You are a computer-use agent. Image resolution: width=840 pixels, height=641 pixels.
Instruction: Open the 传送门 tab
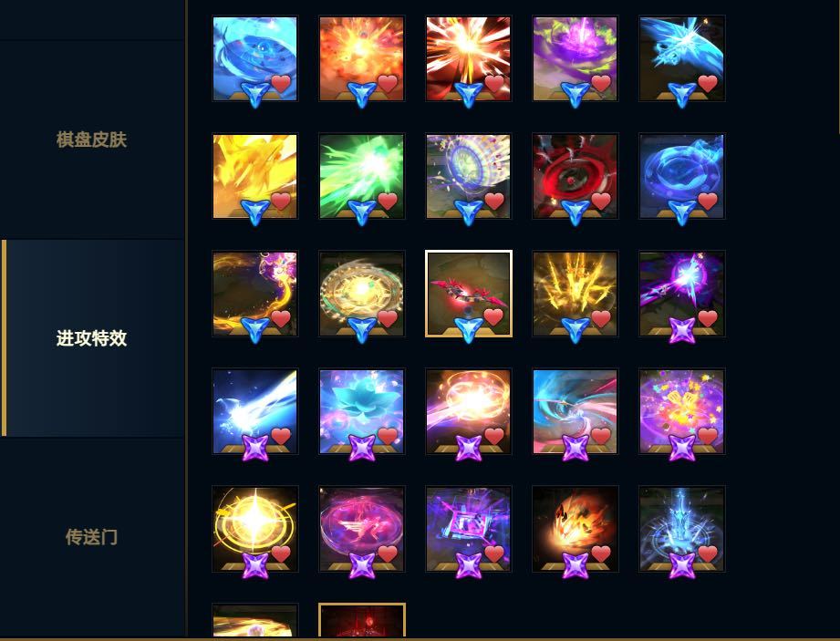click(x=91, y=536)
